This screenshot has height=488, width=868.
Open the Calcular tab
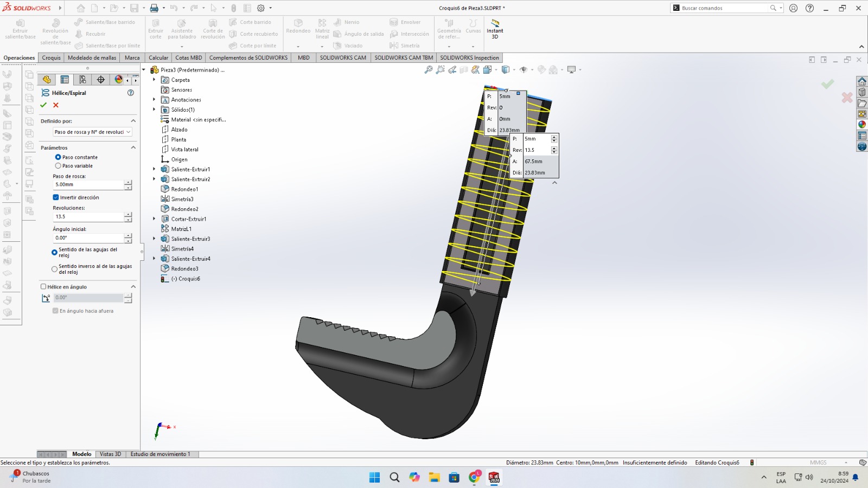click(x=158, y=57)
